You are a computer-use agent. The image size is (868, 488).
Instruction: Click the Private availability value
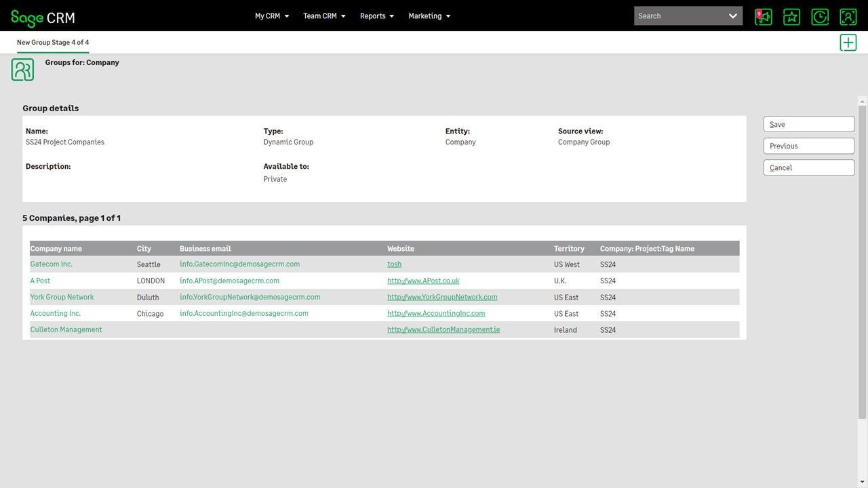coord(275,179)
